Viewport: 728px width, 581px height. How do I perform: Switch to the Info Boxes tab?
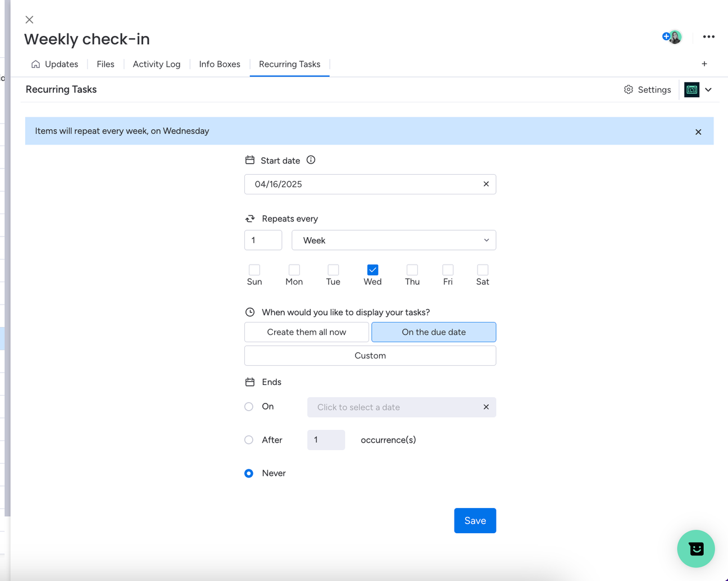(x=220, y=64)
